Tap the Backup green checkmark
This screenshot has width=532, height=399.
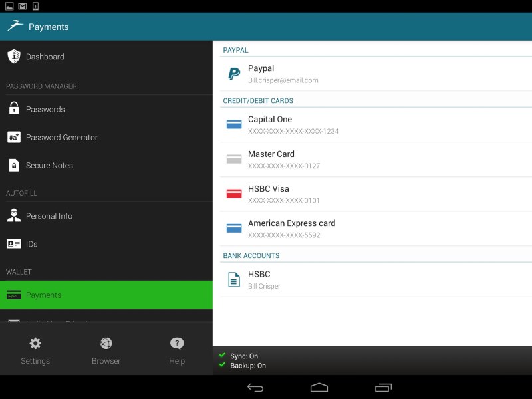[223, 364]
